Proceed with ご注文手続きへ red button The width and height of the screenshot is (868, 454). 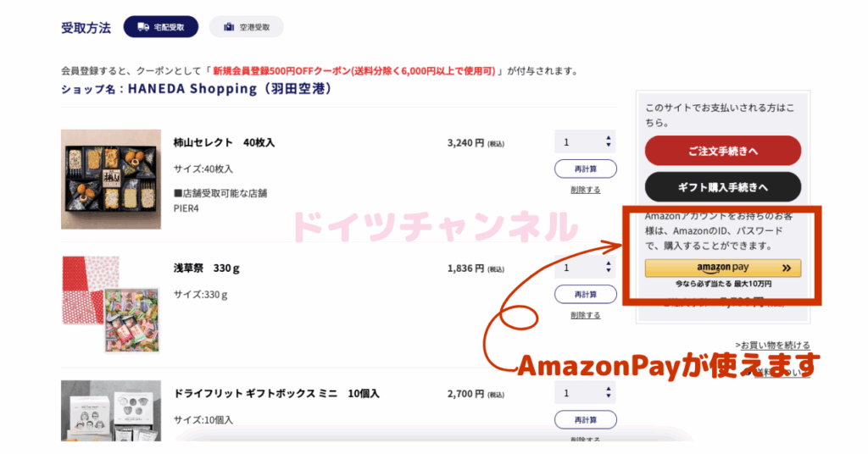click(x=722, y=151)
